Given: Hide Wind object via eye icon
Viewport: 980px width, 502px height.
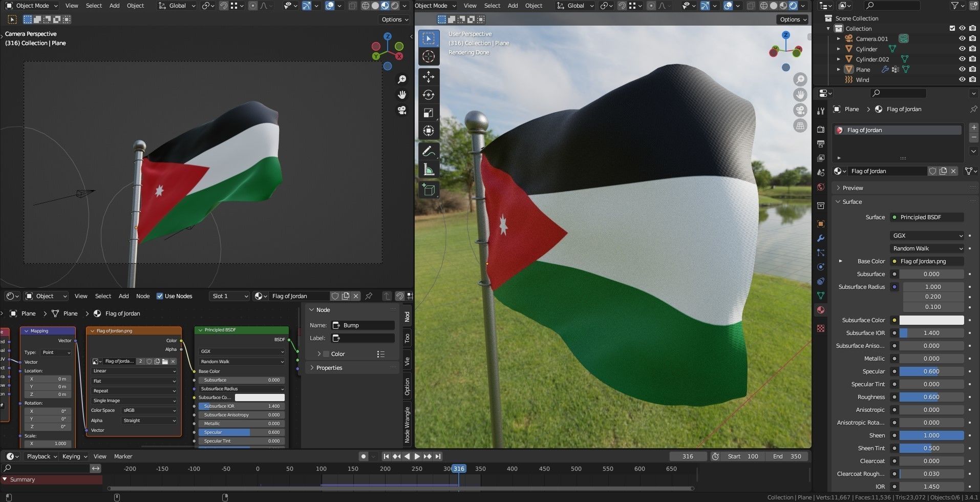Looking at the screenshot, I should coord(962,80).
